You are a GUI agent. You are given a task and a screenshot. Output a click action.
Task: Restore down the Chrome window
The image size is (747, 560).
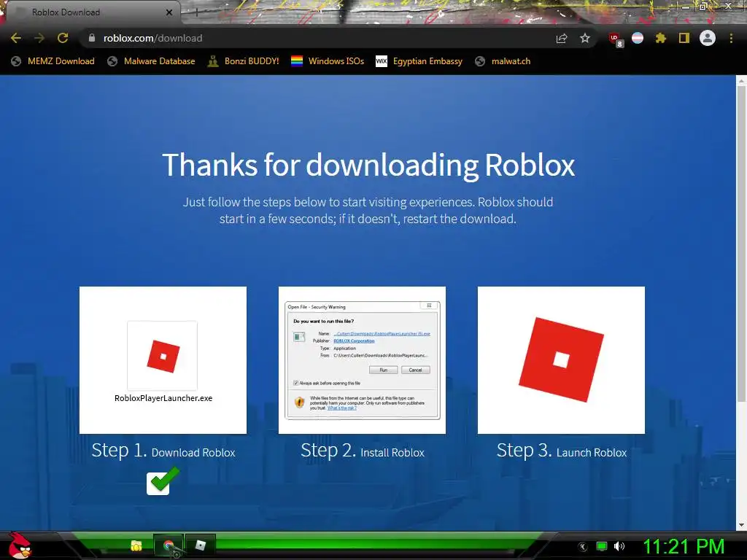pyautogui.click(x=703, y=7)
